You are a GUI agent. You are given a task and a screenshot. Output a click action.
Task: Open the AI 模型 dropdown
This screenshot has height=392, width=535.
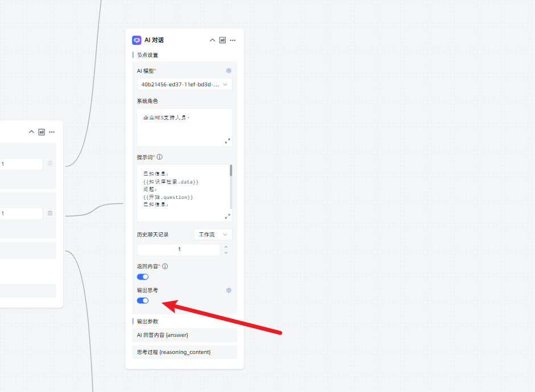185,85
